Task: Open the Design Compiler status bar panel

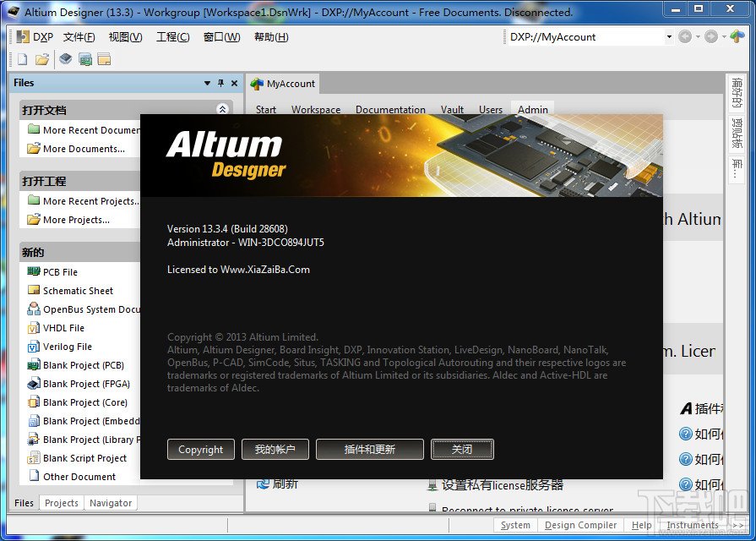Action: pyautogui.click(x=580, y=525)
